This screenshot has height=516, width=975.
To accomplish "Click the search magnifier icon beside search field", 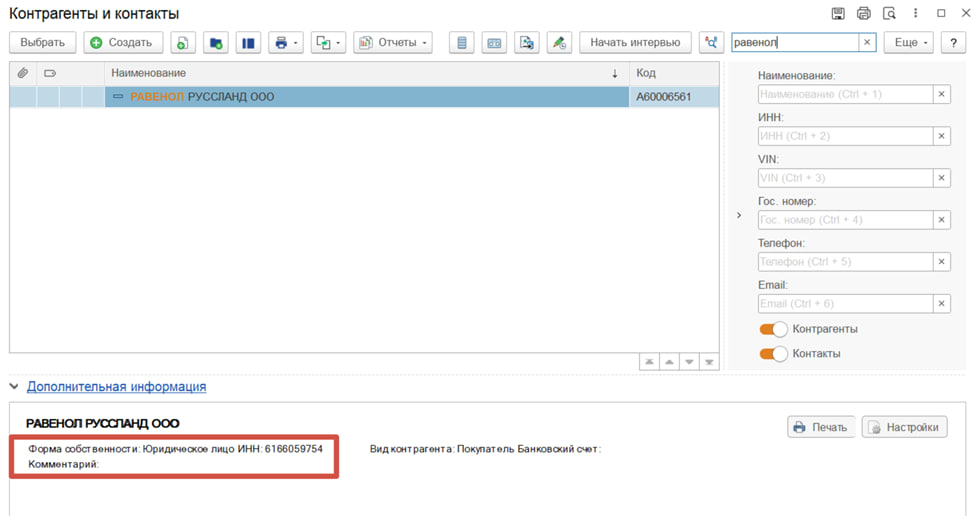I will [x=711, y=43].
